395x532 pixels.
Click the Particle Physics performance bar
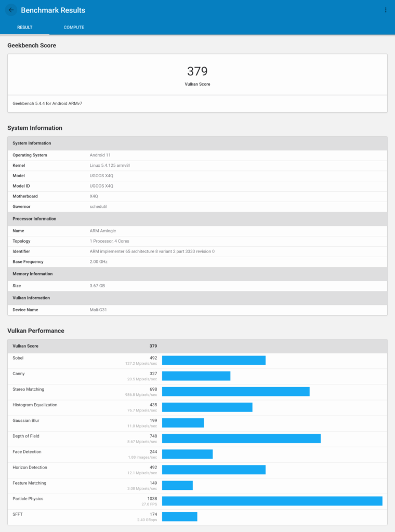pos(272,501)
